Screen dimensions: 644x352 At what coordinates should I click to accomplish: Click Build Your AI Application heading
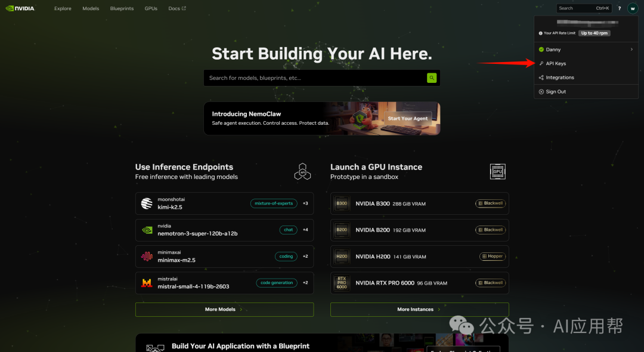[241, 346]
